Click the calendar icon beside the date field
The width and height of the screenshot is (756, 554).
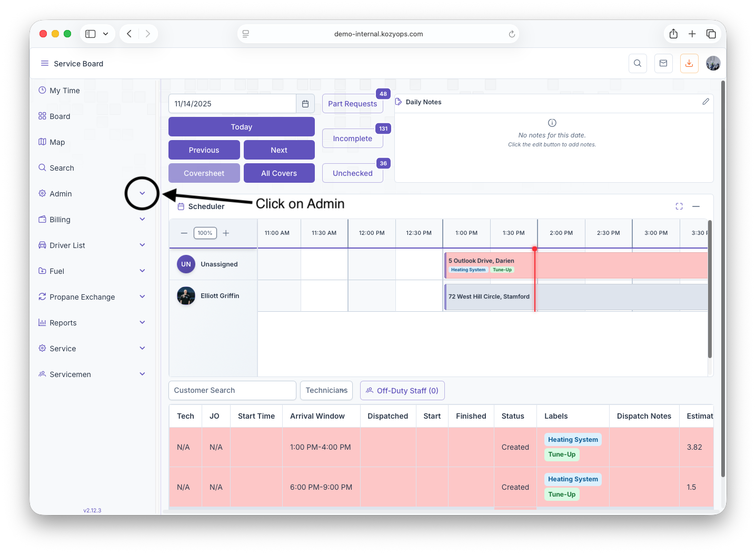(305, 104)
